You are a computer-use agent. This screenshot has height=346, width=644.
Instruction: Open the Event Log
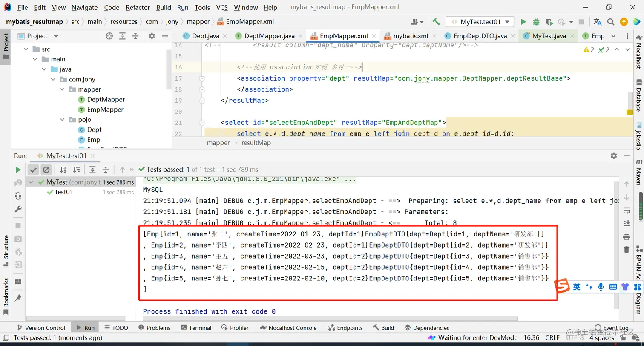(611, 328)
